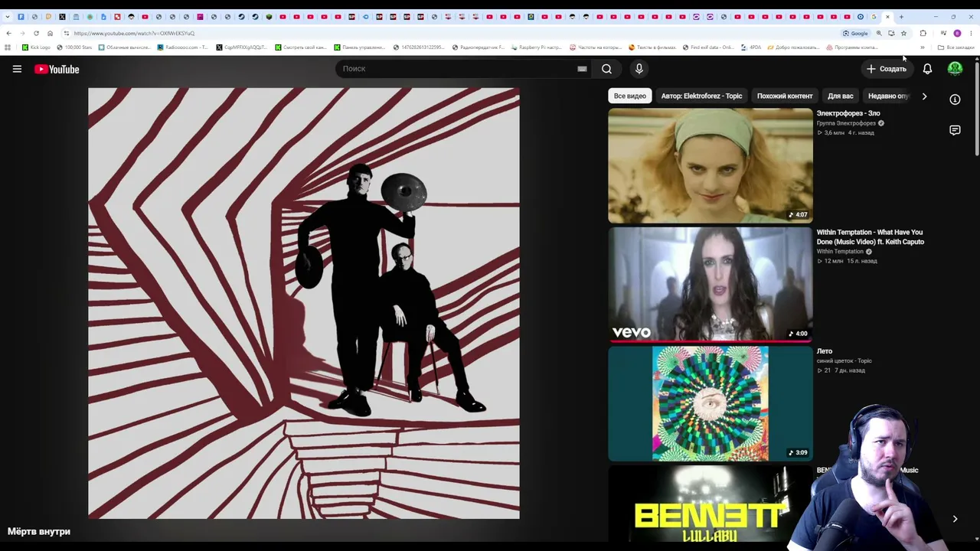The height and width of the screenshot is (551, 980).
Task: Open the YouTube guide hamburger menu
Action: tap(17, 69)
